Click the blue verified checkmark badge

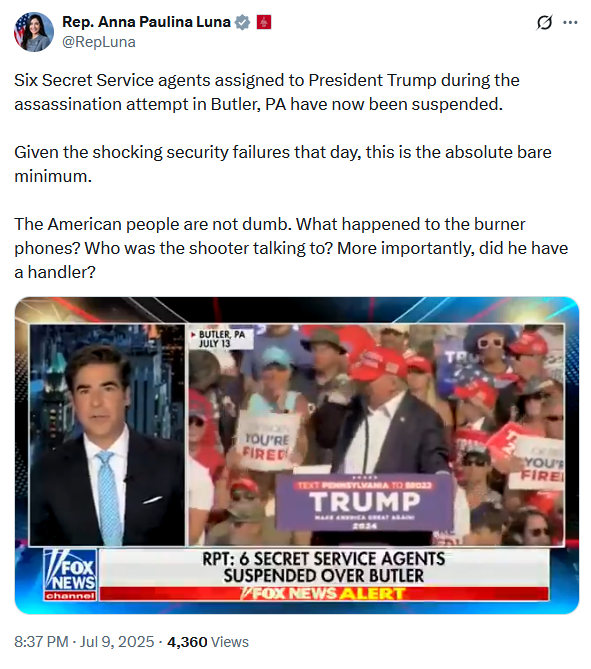[242, 22]
